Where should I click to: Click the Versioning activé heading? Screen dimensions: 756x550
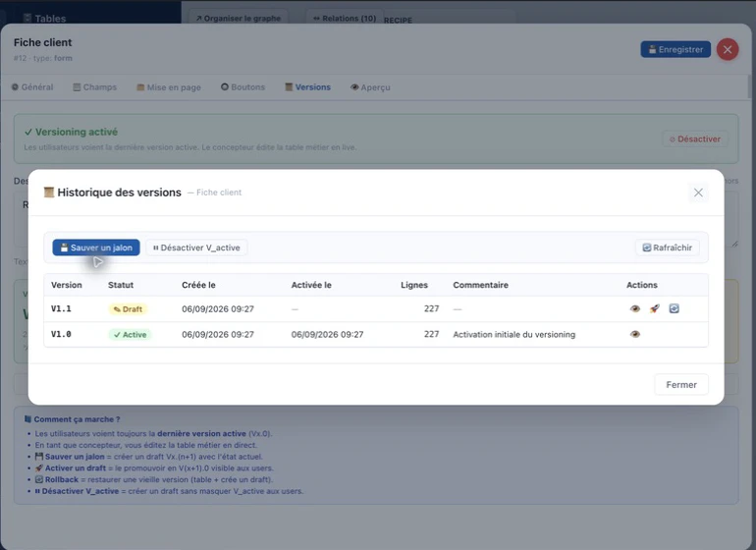71,132
